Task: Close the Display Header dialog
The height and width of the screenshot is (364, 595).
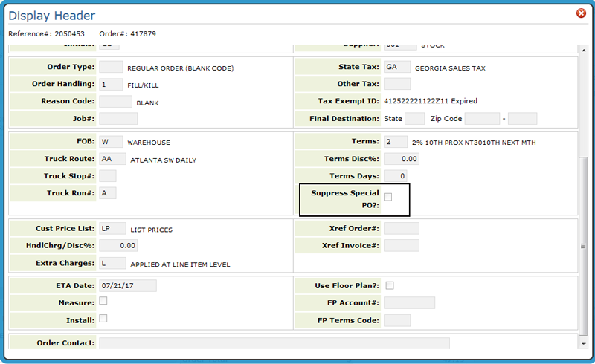Action: tap(581, 13)
